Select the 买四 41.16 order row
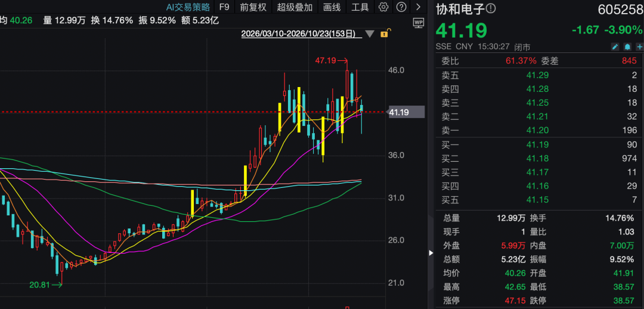644x309 pixels. (539, 187)
